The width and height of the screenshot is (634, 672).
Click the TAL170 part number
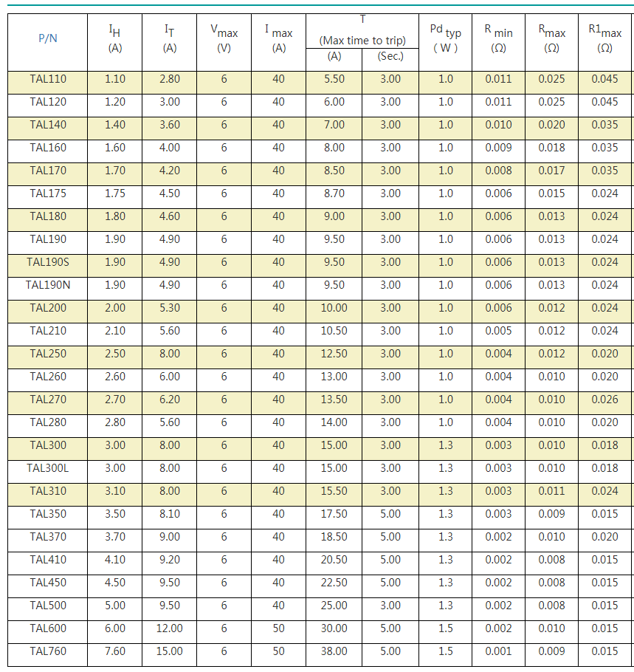pyautogui.click(x=48, y=171)
